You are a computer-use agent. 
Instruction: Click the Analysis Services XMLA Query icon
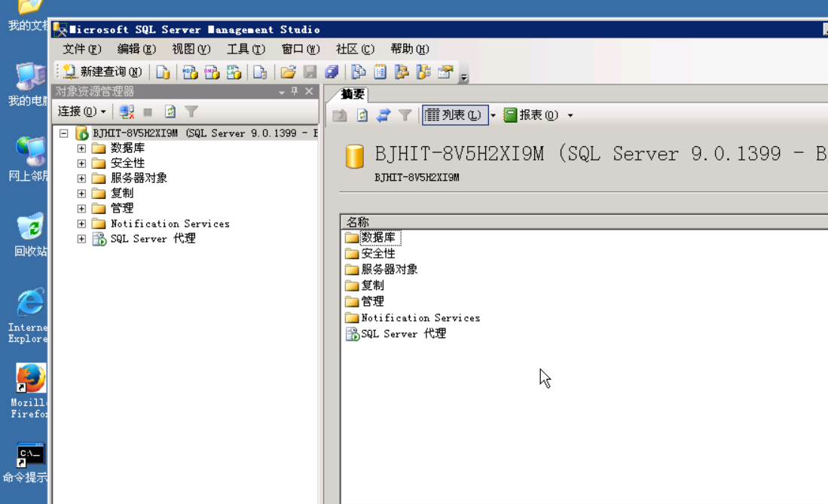click(x=234, y=72)
